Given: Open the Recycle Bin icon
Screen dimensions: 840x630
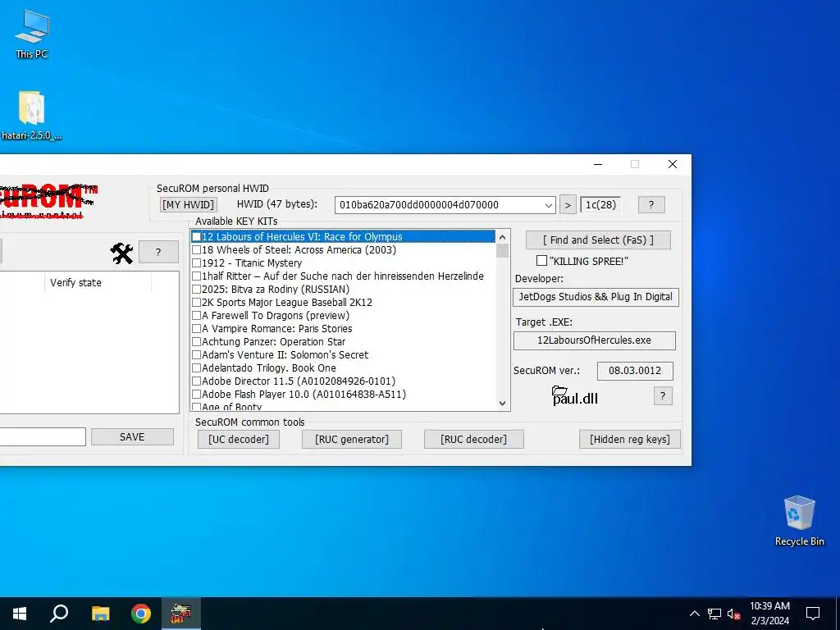Looking at the screenshot, I should point(799,521).
